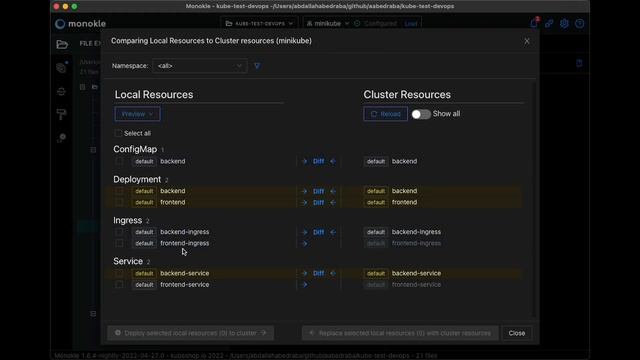Viewport: 640px width, 360px height.
Task: Check the ConfigMap backend checkbox
Action: [119, 161]
